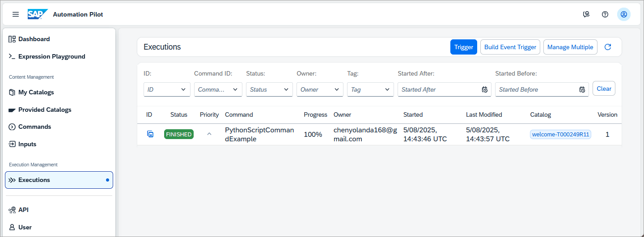Click the Command column header
Viewport: 644px width, 237px height.
click(239, 114)
